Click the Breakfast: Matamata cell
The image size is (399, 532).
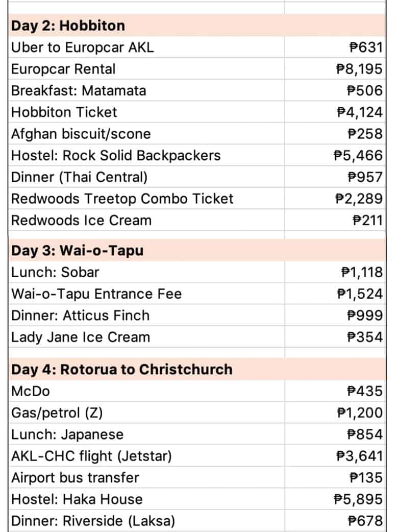[x=79, y=91]
